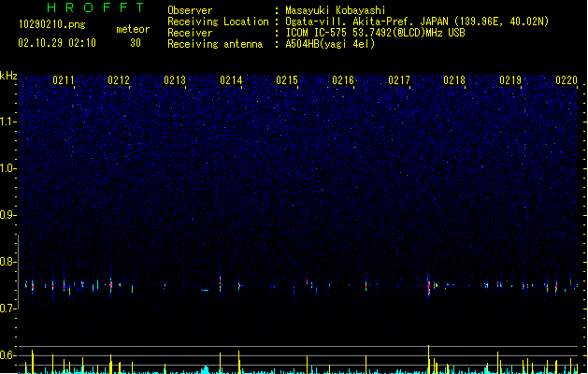The image size is (588, 374).
Task: Click the 0216 time marker
Action: (343, 80)
